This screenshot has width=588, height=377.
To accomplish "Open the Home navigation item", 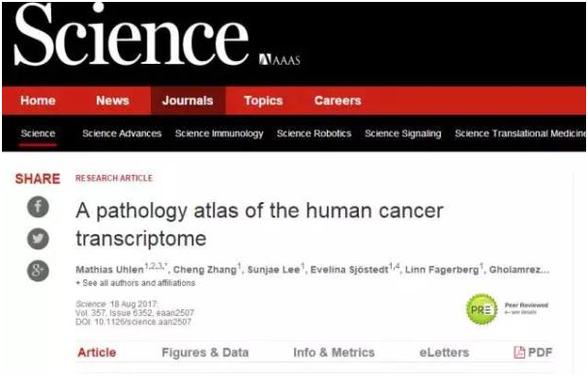I will click(x=38, y=101).
